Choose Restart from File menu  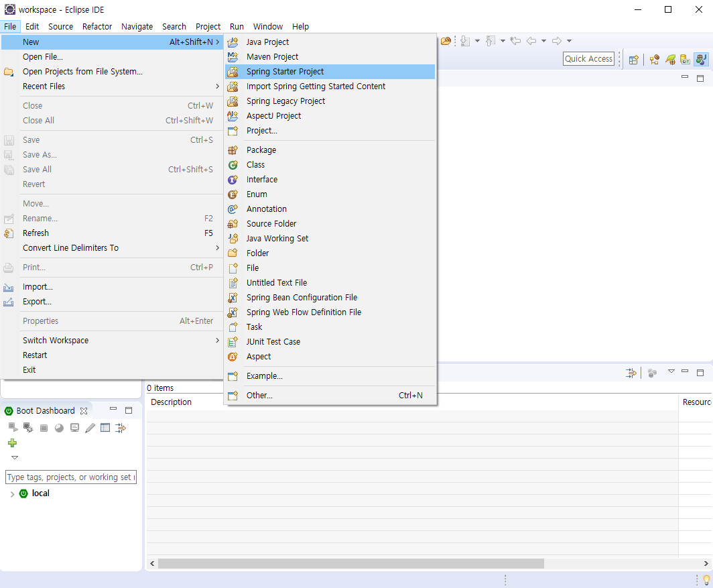[x=112, y=355]
